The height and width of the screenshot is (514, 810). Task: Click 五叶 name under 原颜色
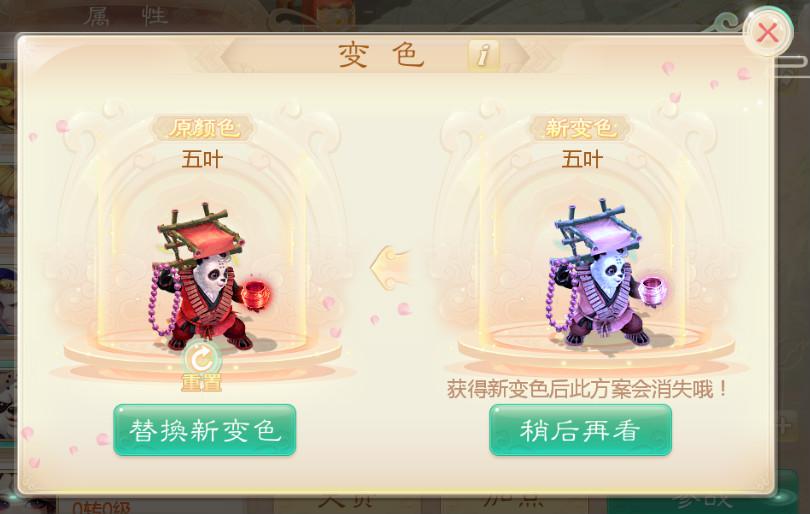pos(202,160)
